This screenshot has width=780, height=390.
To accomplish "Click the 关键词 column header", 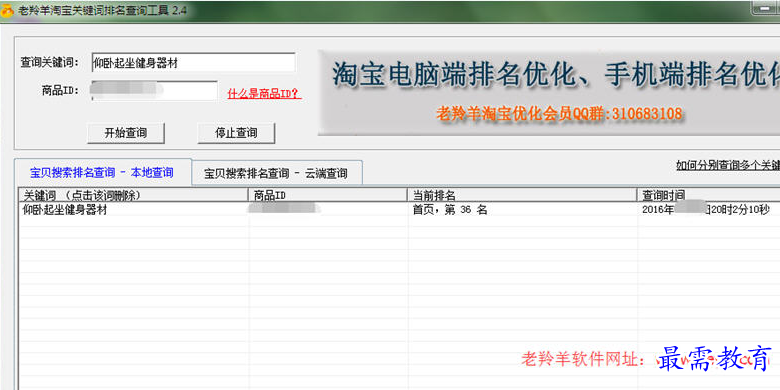I will click(133, 195).
